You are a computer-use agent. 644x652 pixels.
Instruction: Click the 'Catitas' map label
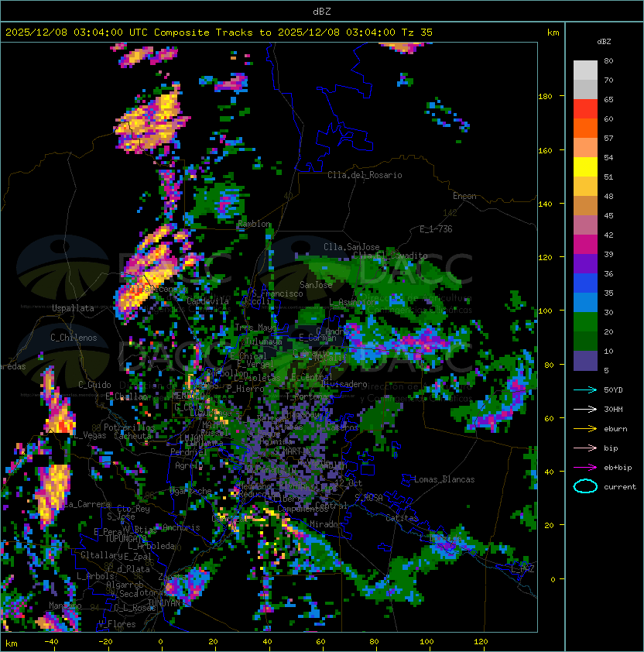point(402,518)
